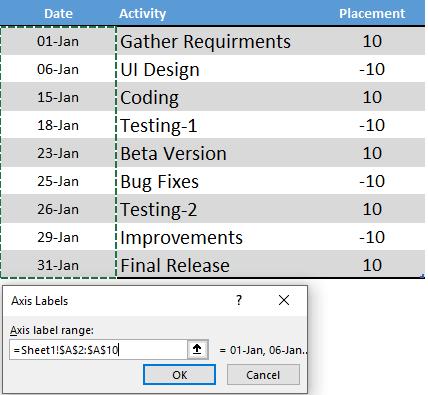This screenshot has width=428, height=395.
Task: Click the UI Design cell
Action: click(218, 69)
